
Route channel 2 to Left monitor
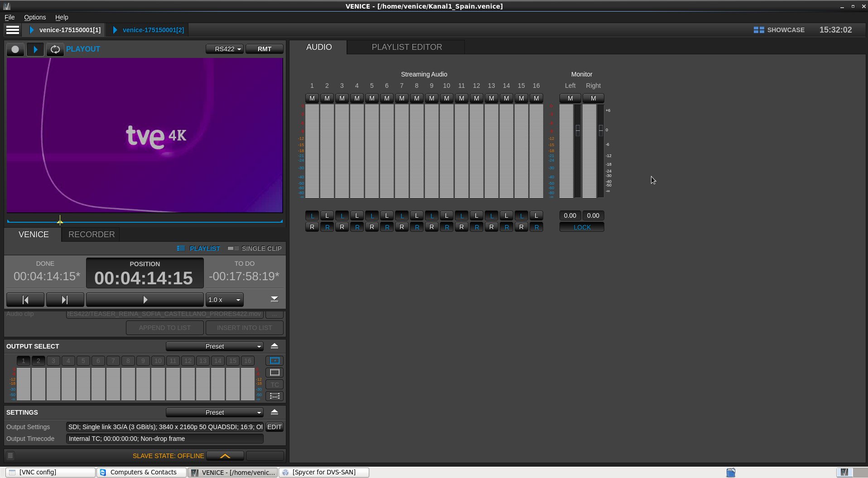(327, 215)
